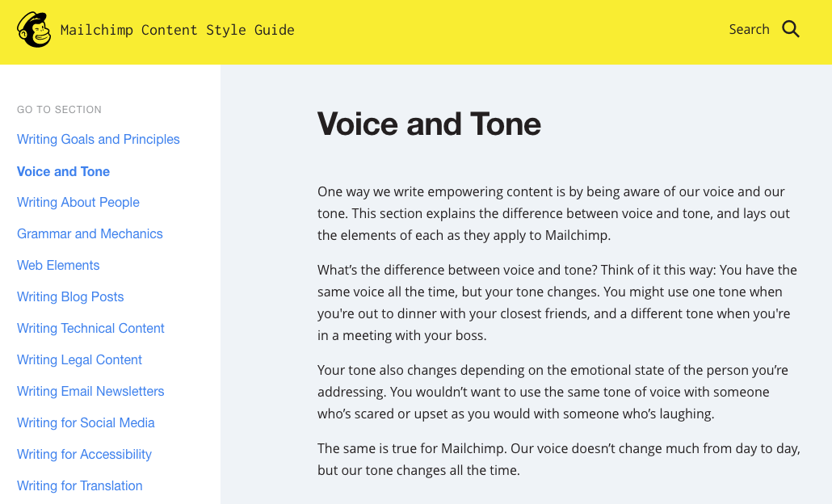Click the GO TO SECTION sidebar label
This screenshot has height=504, width=832.
tap(60, 110)
